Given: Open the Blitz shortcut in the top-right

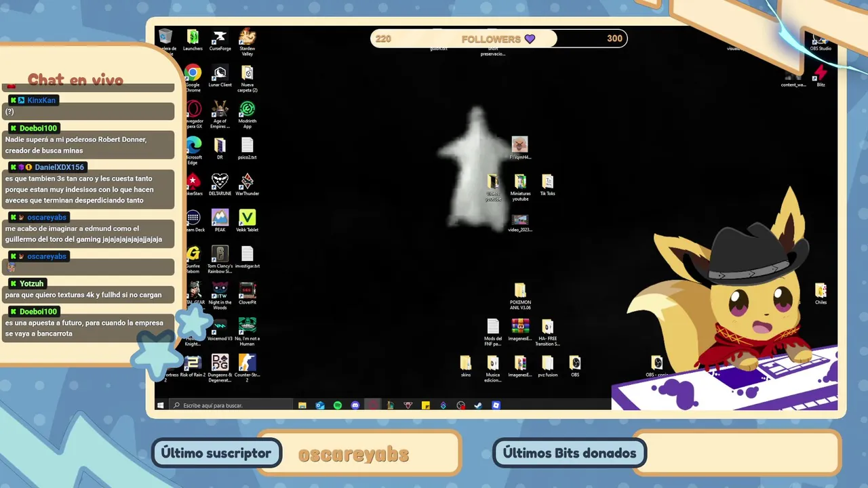Looking at the screenshot, I should click(x=821, y=76).
